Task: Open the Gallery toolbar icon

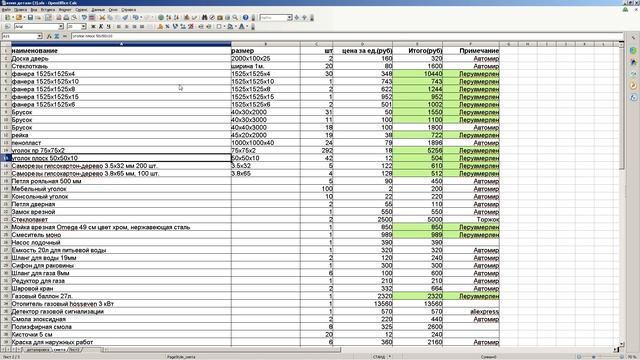Action: [220, 18]
